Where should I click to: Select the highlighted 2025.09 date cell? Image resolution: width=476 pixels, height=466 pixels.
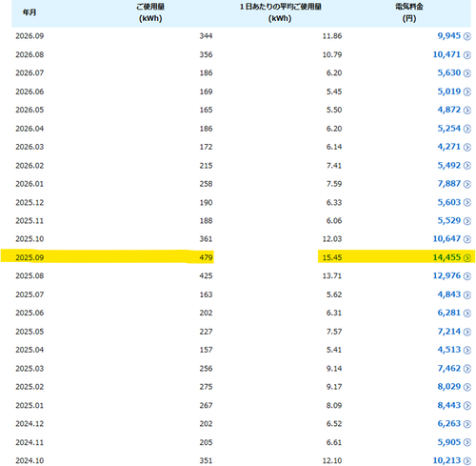pos(30,257)
